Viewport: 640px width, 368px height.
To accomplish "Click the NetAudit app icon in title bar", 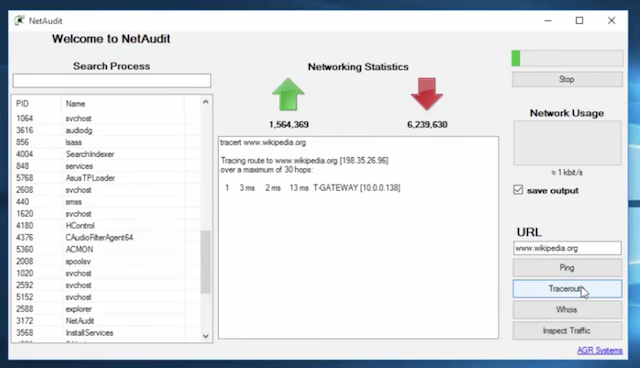I will coord(19,20).
